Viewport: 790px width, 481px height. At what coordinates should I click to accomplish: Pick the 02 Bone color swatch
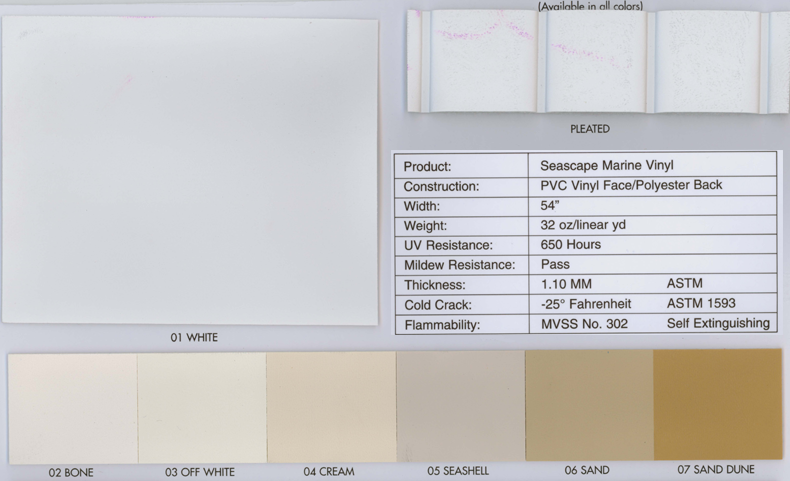(73, 408)
